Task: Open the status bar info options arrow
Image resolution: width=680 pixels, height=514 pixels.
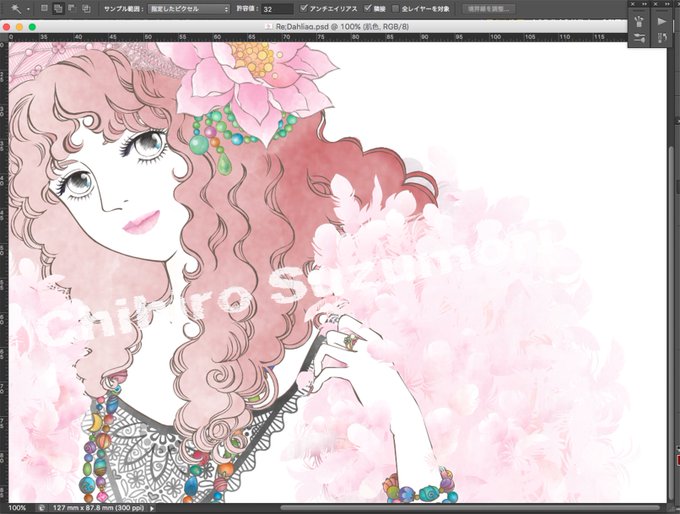Action: [152, 508]
